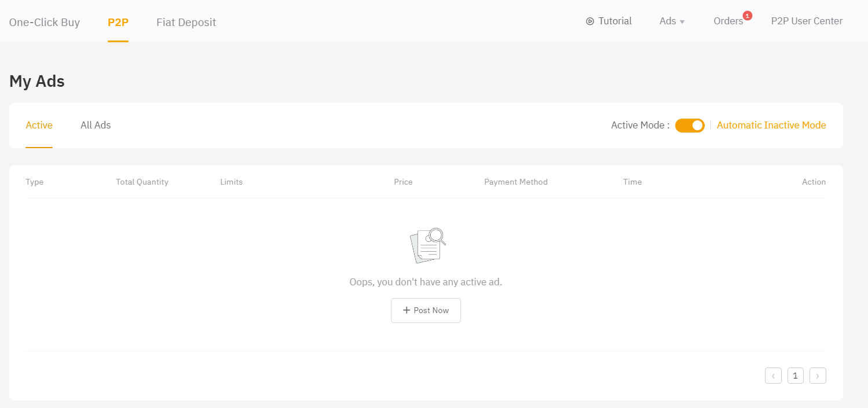The height and width of the screenshot is (408, 868).
Task: Click the Tutorial play icon
Action: (x=590, y=21)
